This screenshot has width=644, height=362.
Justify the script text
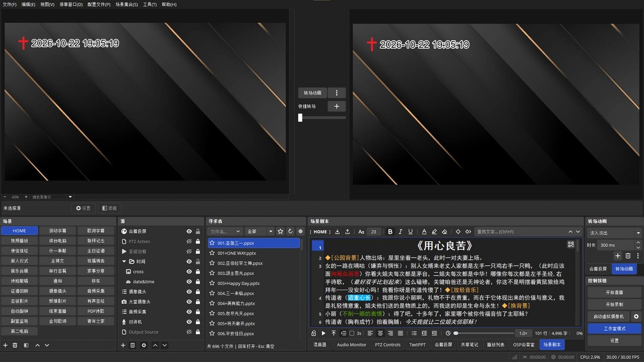coord(400,333)
